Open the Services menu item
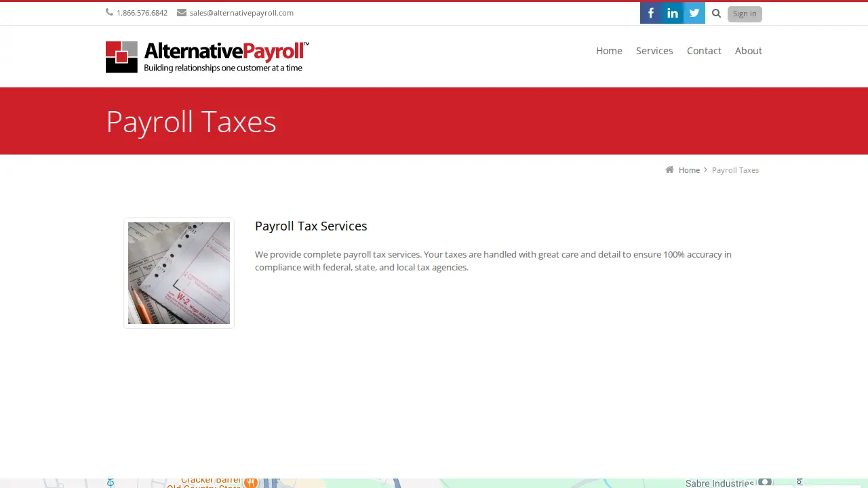 (654, 51)
